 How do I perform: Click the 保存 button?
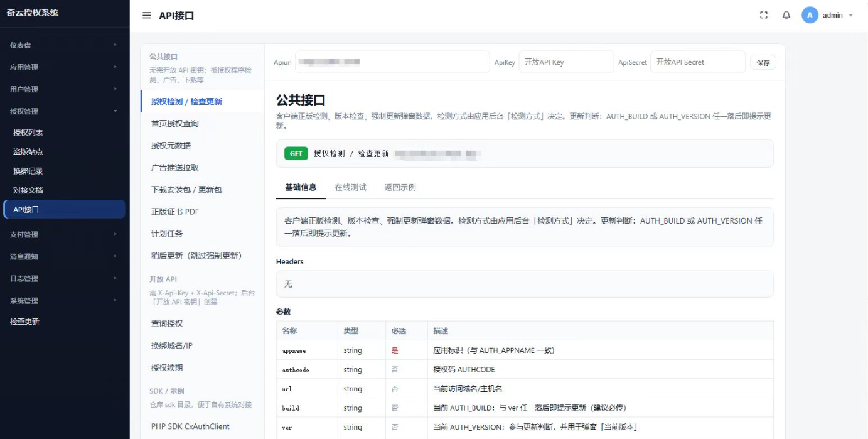coord(763,62)
